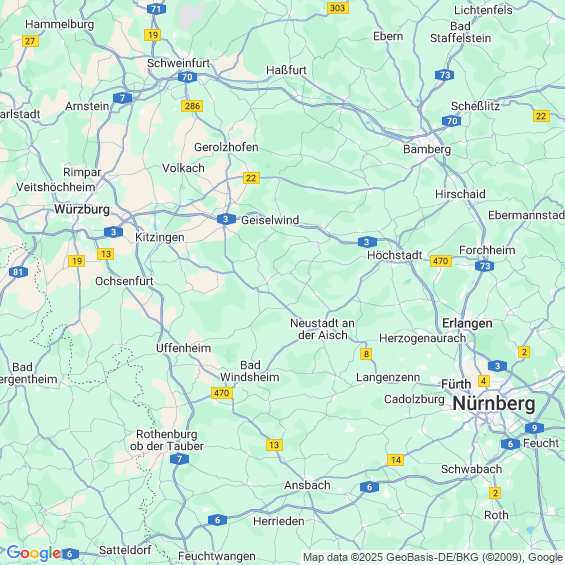Click the Ansbach place name
The height and width of the screenshot is (565, 565).
[x=307, y=485]
